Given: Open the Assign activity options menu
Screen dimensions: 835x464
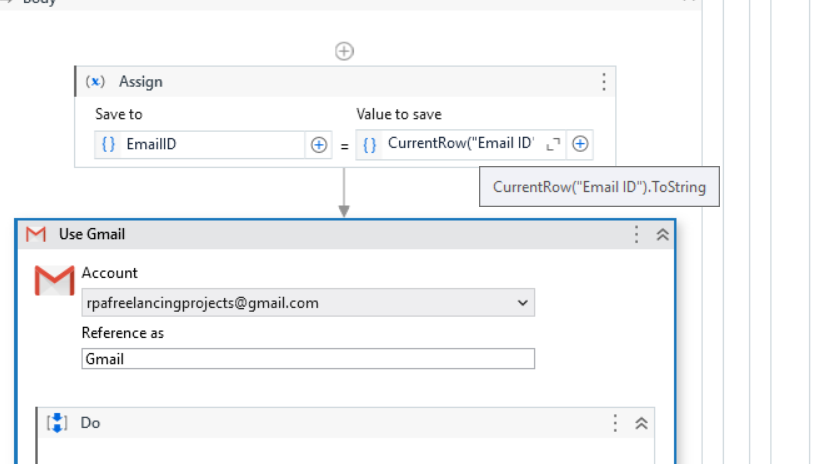Looking at the screenshot, I should pos(603,81).
